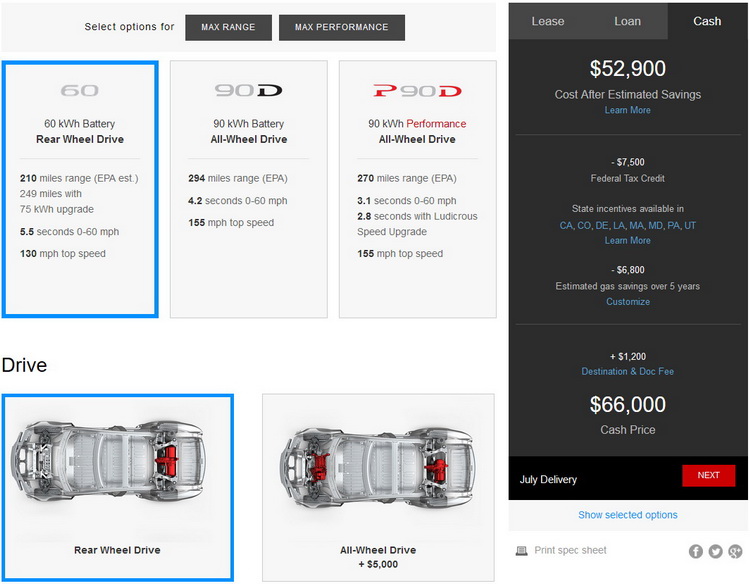Switch to the Lease tab
750x584 pixels.
548,21
